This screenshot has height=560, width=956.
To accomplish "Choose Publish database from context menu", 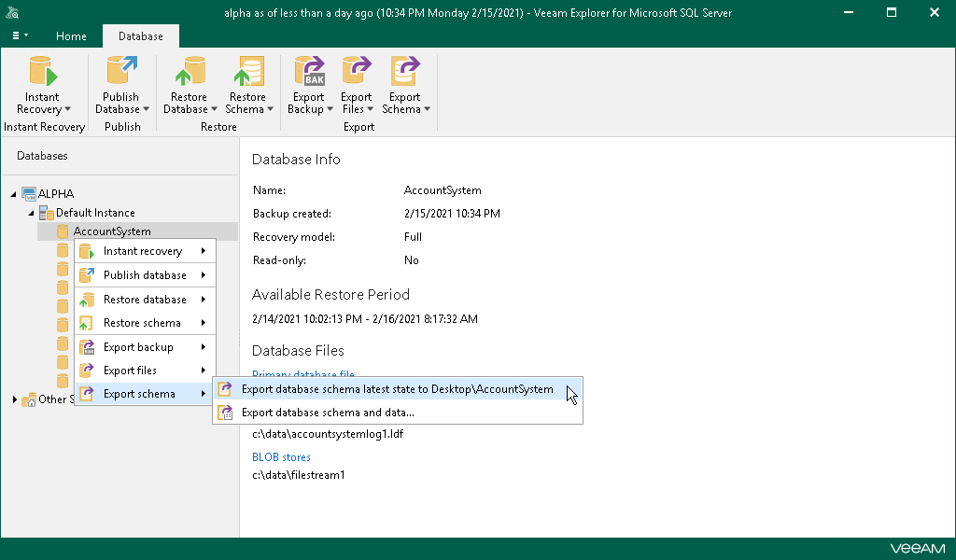I will pos(145,274).
